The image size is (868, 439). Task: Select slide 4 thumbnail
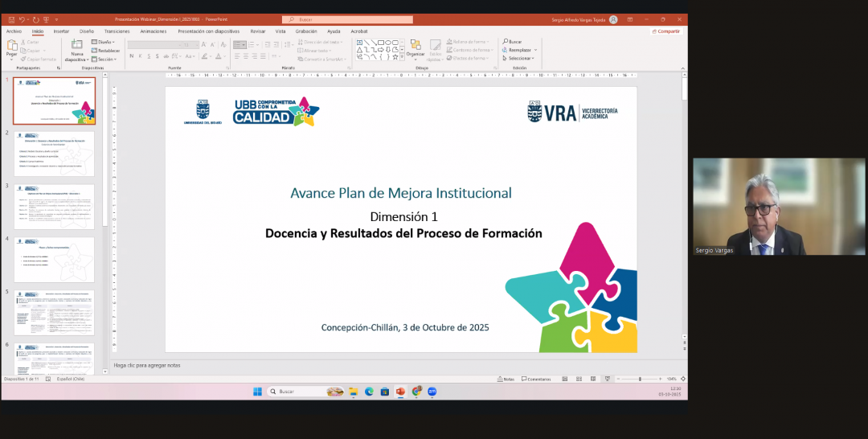[55, 260]
